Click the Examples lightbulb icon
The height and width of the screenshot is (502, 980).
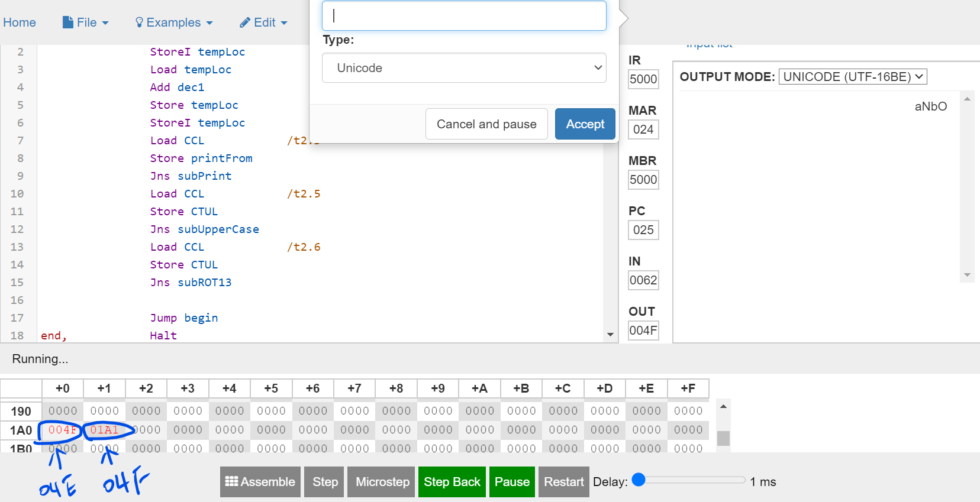tap(139, 22)
